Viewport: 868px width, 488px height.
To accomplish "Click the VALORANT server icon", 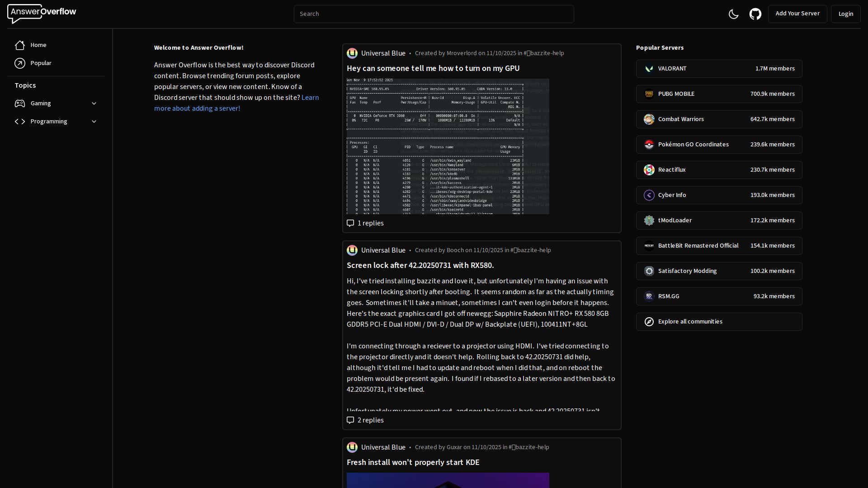I will (x=649, y=69).
